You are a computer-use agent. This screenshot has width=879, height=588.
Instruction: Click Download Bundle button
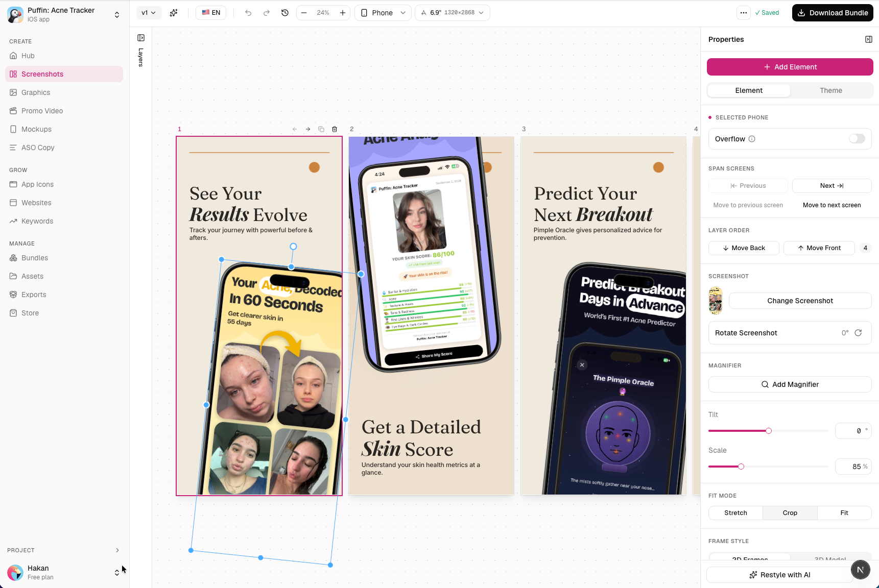(833, 13)
